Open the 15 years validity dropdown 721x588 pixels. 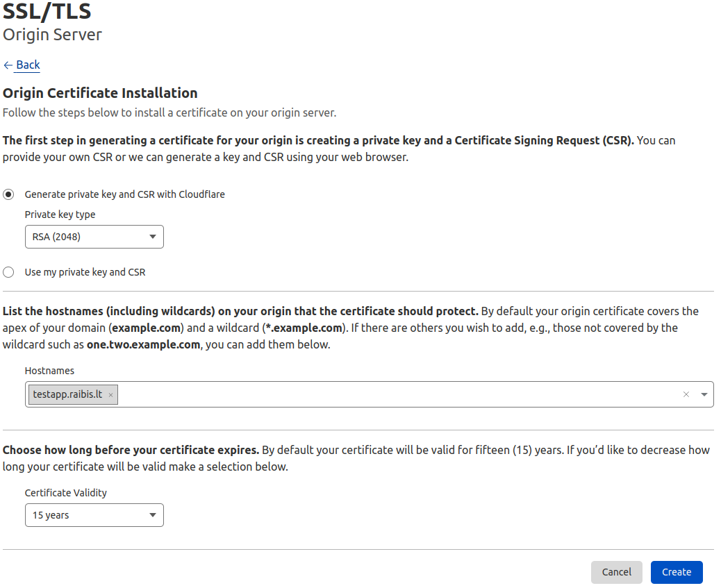click(x=94, y=514)
